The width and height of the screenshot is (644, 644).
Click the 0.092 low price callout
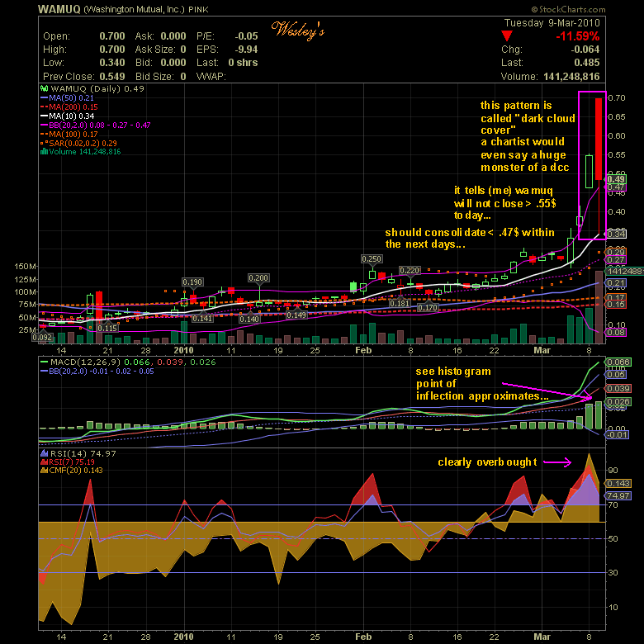43,337
